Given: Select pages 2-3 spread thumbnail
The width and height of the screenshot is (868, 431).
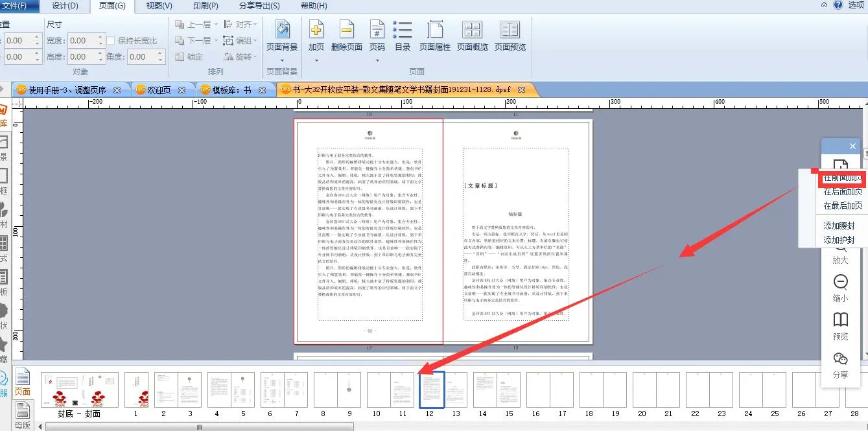Looking at the screenshot, I should (177, 390).
